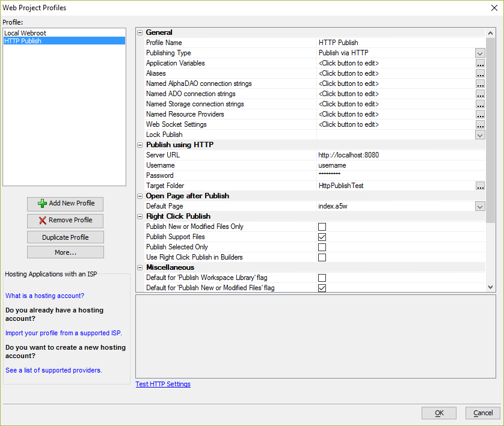
Task: Open the Publishing Type dropdown arrow
Action: pyautogui.click(x=480, y=53)
